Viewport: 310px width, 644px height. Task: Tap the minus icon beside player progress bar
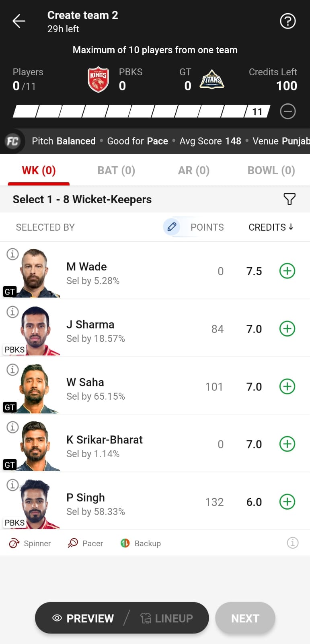click(x=287, y=111)
